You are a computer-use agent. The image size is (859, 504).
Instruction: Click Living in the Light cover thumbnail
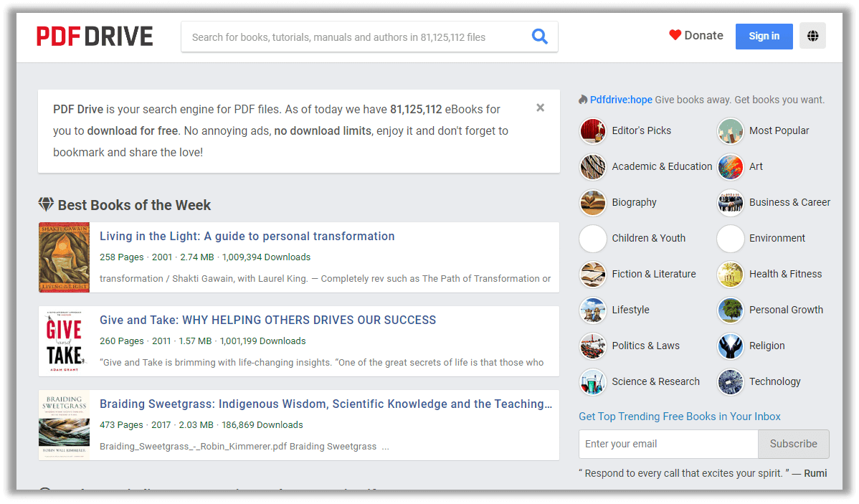click(x=64, y=257)
